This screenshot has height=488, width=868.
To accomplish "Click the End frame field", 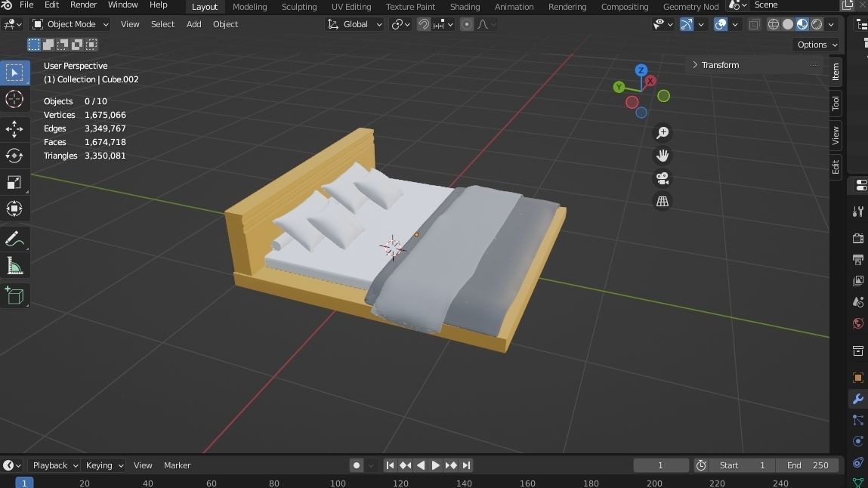I will tap(807, 465).
